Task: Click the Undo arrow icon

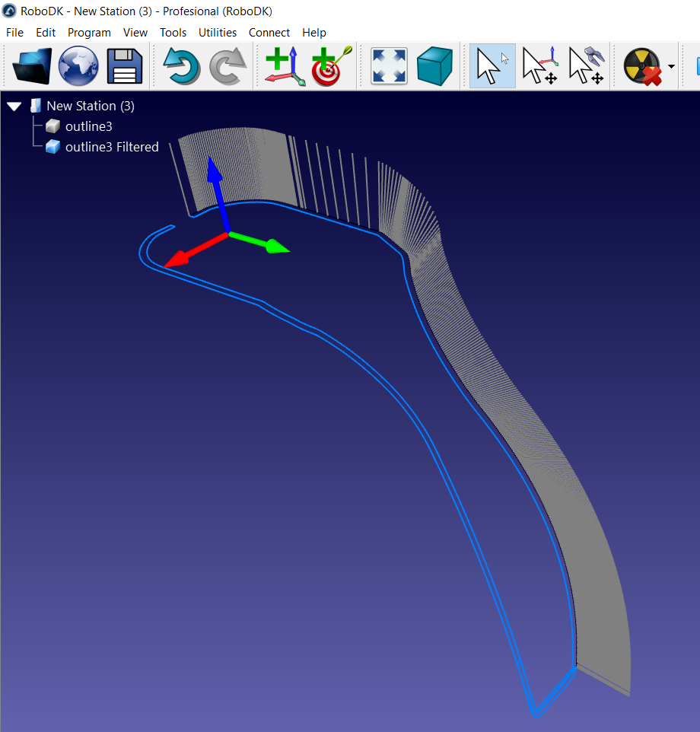Action: click(x=181, y=66)
